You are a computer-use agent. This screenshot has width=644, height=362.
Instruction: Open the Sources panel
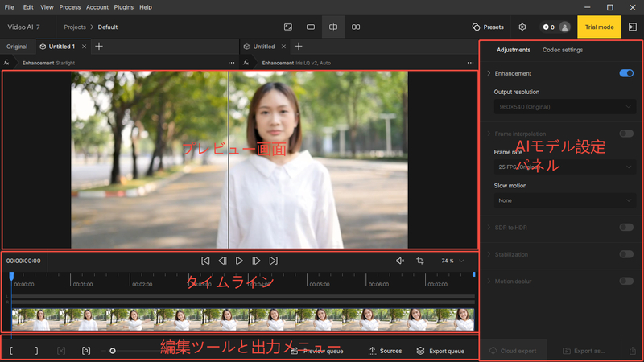click(x=386, y=351)
